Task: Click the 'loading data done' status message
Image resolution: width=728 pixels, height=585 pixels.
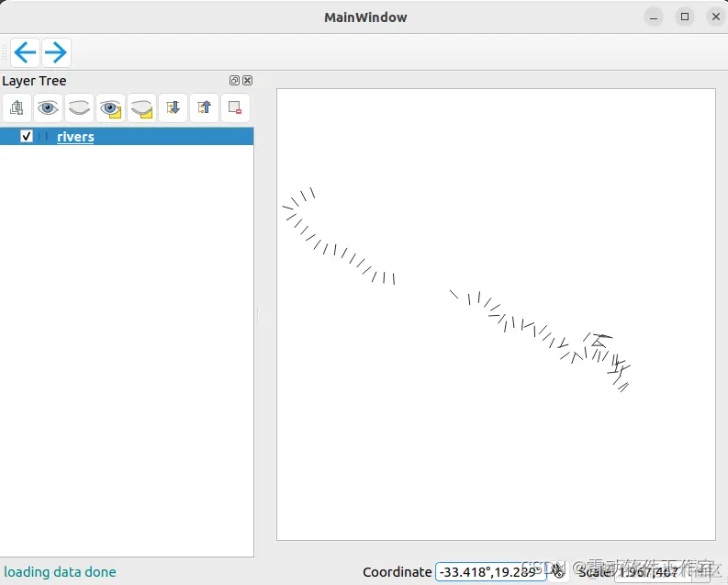Action: coord(60,572)
